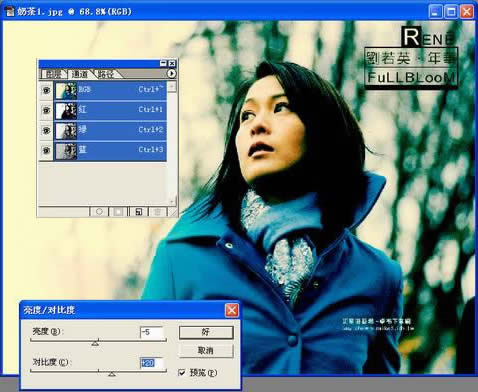The width and height of the screenshot is (478, 392).
Task: Uncheck the 预览 preview checkbox
Action: (182, 372)
